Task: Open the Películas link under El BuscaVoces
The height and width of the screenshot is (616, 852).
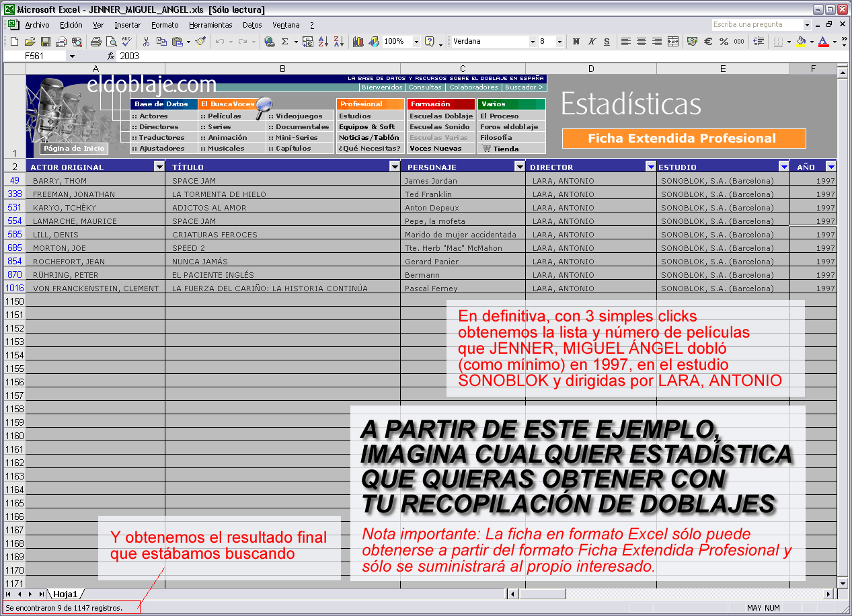Action: coord(224,116)
